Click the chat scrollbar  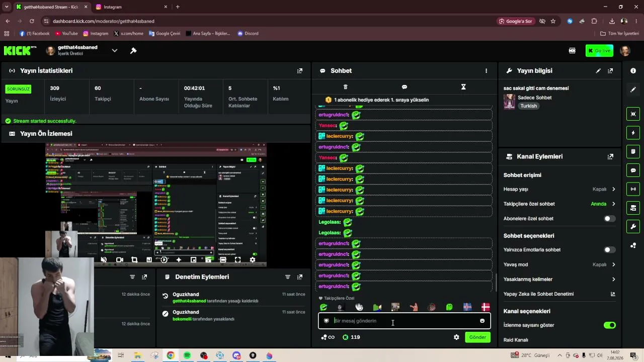(x=496, y=282)
